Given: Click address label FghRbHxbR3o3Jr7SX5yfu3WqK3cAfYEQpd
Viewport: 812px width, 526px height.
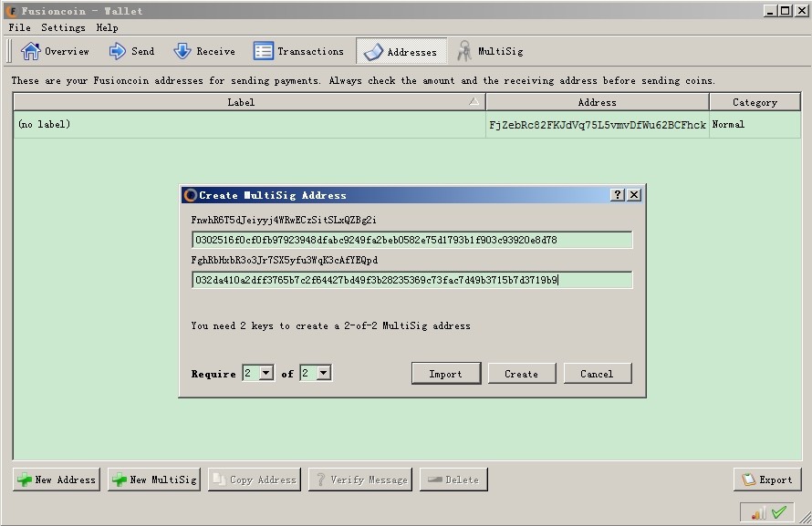Looking at the screenshot, I should (285, 260).
